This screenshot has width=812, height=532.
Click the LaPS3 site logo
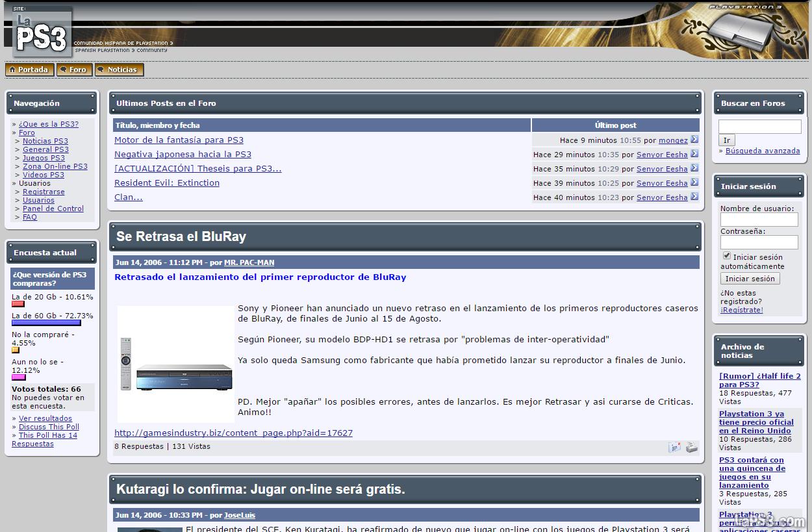coord(42,34)
